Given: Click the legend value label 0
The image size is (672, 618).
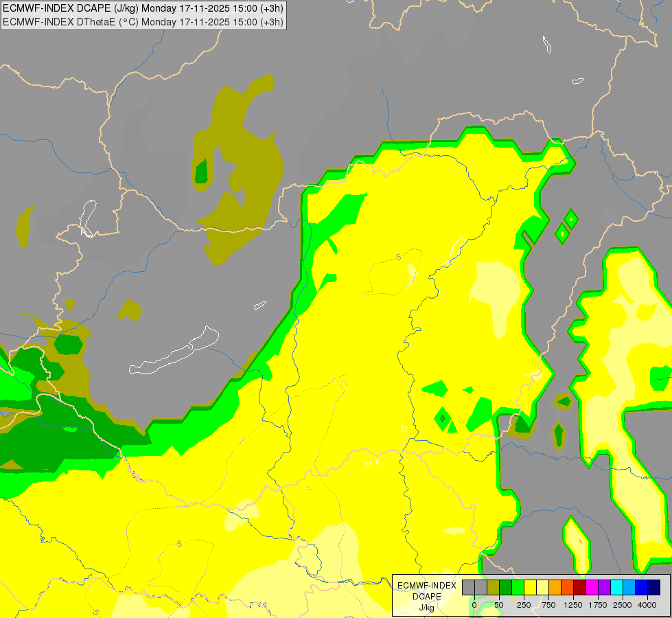Looking at the screenshot, I should [474, 605].
